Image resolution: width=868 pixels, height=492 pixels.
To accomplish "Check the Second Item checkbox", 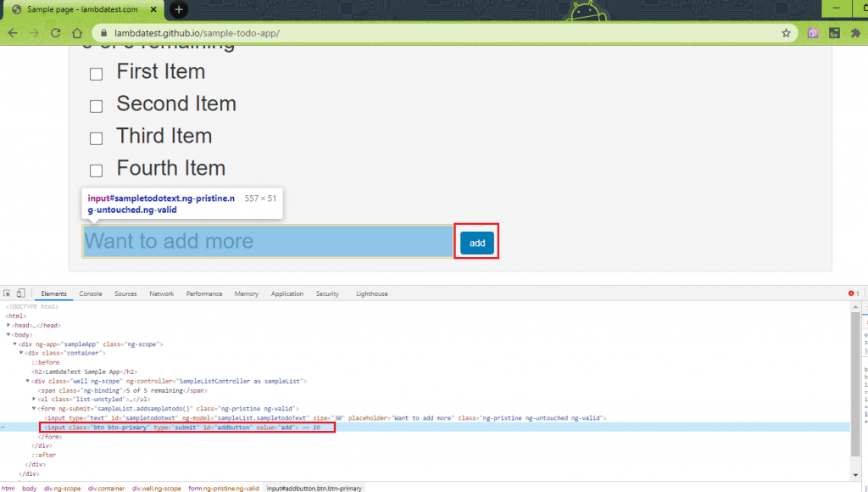I will coord(97,106).
